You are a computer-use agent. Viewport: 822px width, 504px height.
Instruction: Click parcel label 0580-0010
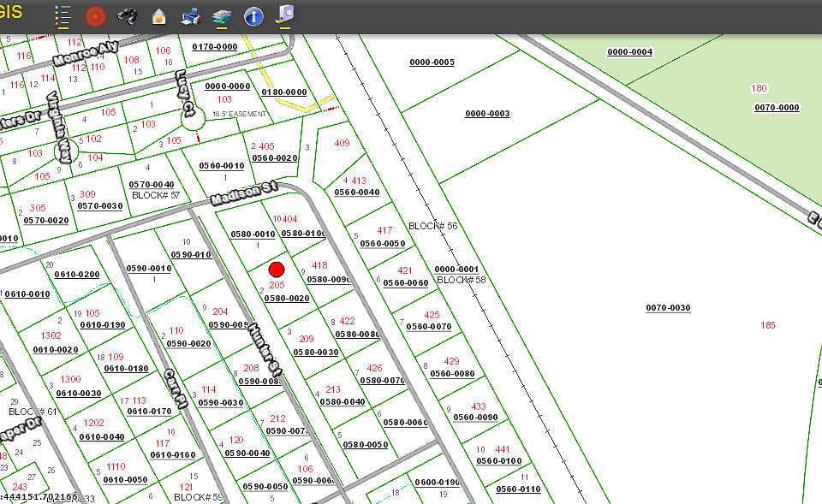[253, 234]
